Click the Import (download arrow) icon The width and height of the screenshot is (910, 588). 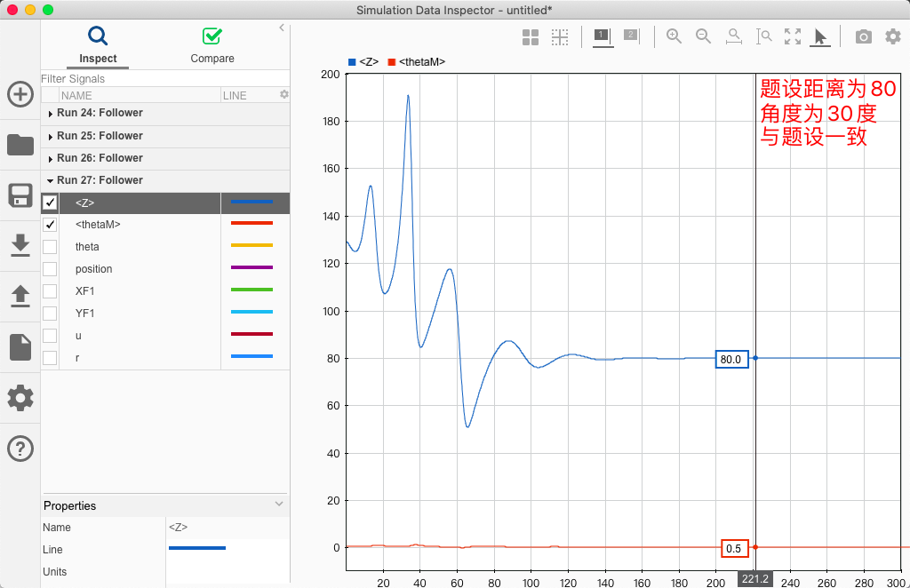20,245
